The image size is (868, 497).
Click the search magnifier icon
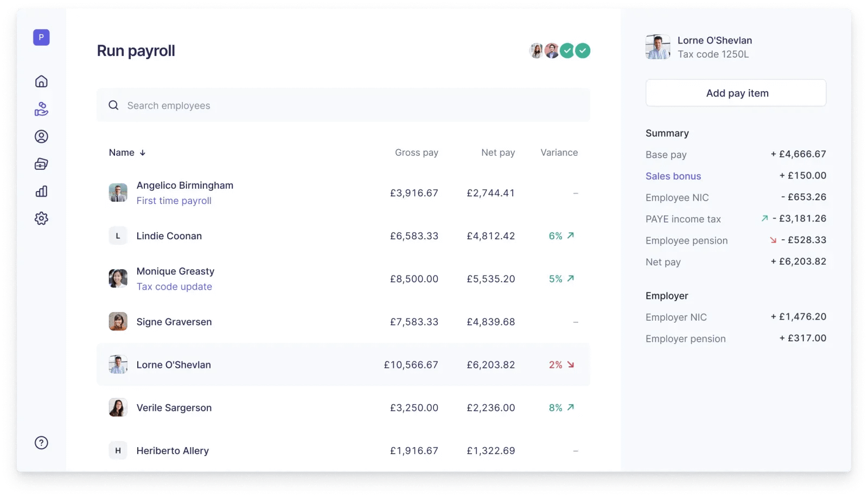[x=113, y=105]
